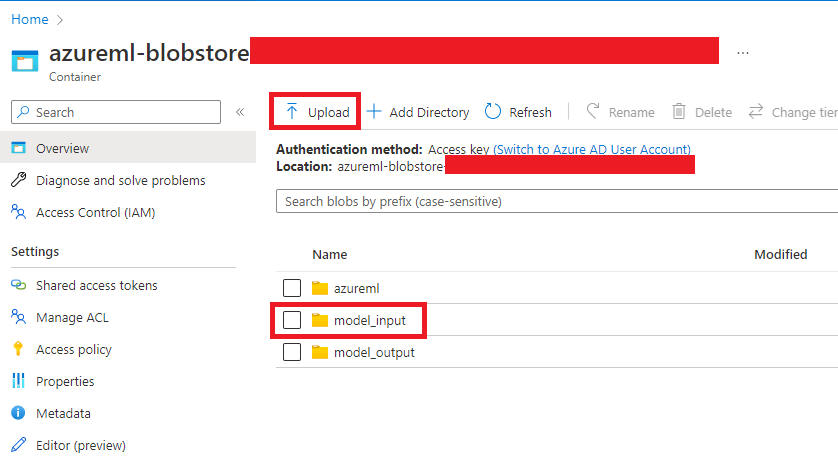This screenshot has height=463, width=838.
Task: Open Editor (preview)
Action: pos(81,445)
